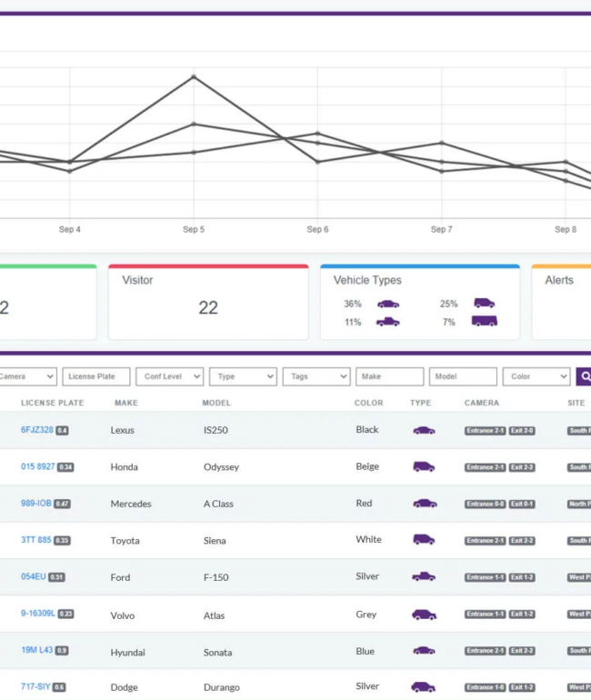The height and width of the screenshot is (700, 591).
Task: Click the minivan icon next to 25%
Action: (485, 303)
